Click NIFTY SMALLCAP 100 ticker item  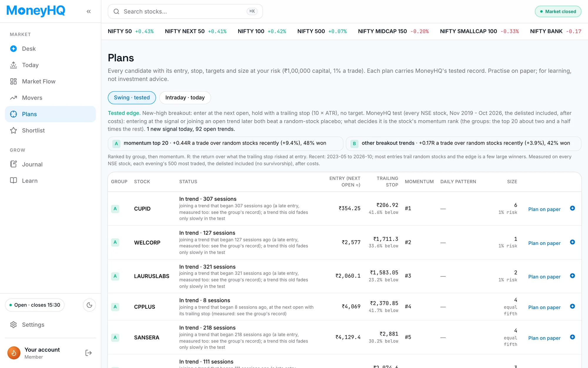pos(480,31)
